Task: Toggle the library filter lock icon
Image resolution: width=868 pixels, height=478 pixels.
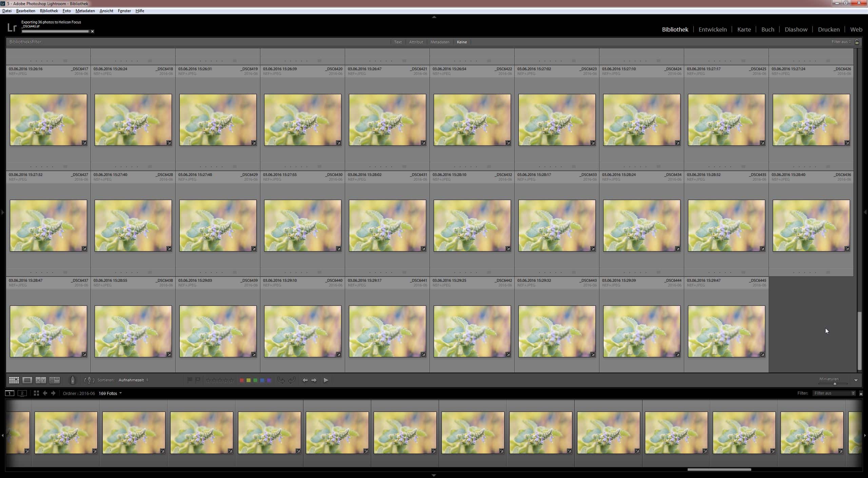Action: 857,42
